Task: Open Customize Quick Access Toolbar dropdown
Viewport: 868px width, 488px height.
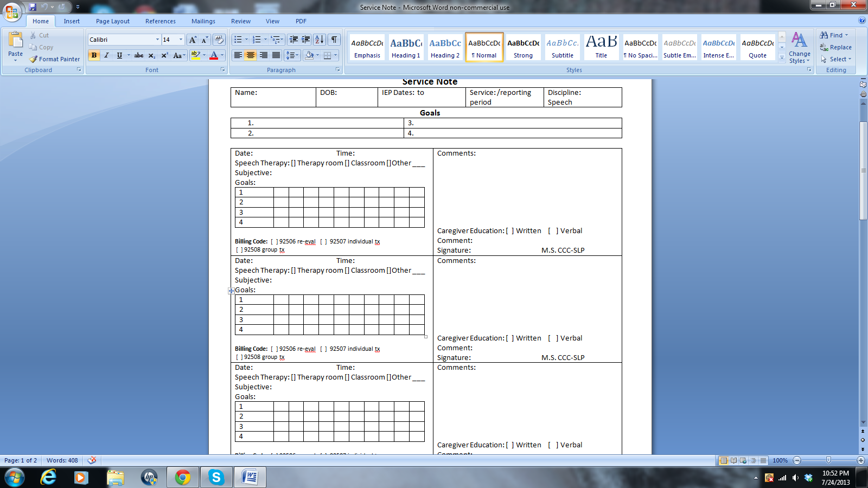Action: [78, 7]
